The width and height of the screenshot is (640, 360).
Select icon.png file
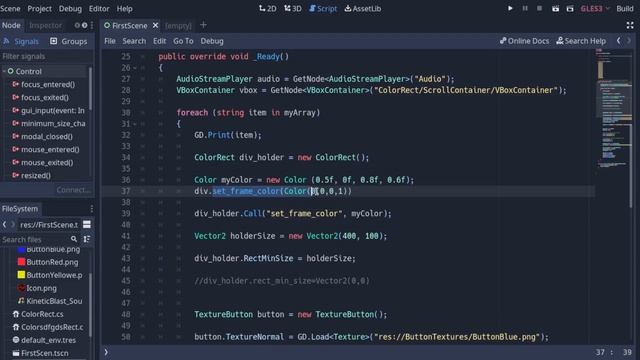(37, 288)
